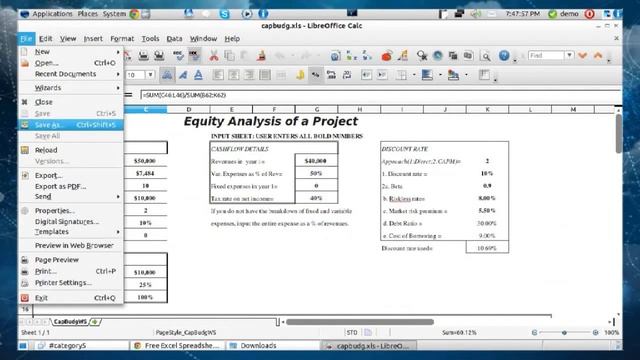The height and width of the screenshot is (360, 640).
Task: Click the Sort Descending icon
Action: coord(367,56)
